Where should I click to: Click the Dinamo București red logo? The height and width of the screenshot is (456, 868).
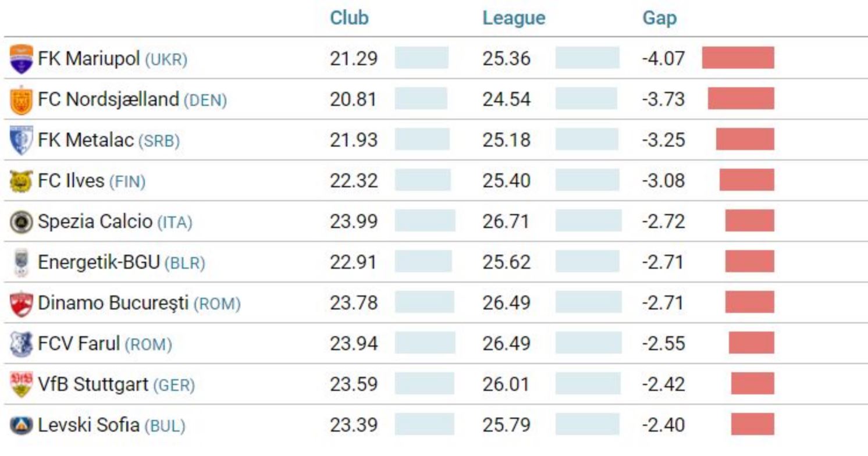pos(22,304)
